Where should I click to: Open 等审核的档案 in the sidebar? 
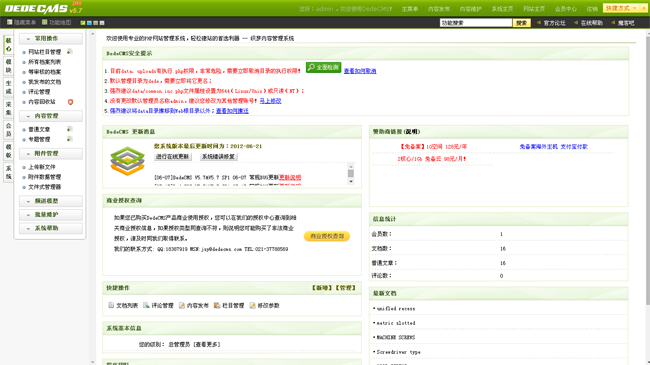pos(44,72)
